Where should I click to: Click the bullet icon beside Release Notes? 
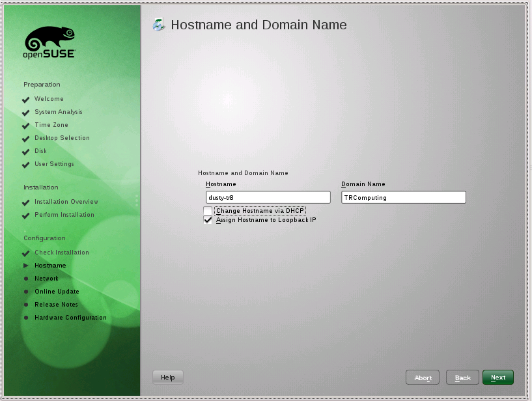[x=26, y=305]
